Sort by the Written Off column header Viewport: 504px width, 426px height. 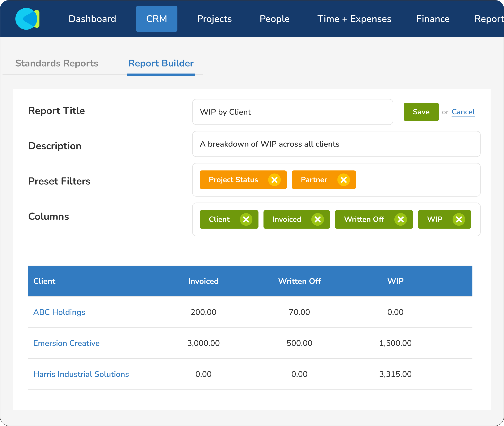299,281
